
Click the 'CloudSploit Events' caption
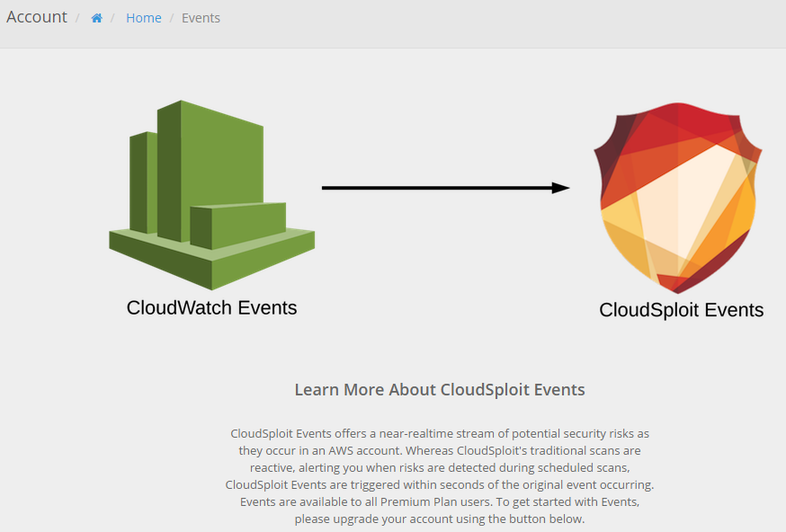click(x=682, y=310)
